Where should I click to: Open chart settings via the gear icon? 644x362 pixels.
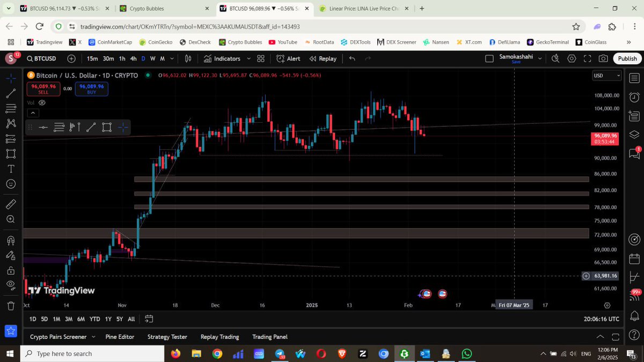(x=571, y=58)
